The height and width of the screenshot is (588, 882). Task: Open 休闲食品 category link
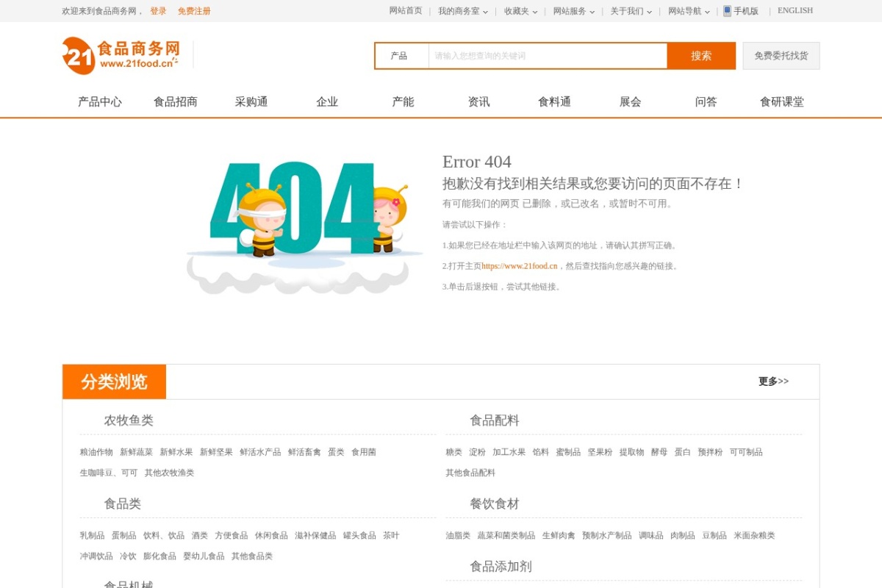point(271,535)
